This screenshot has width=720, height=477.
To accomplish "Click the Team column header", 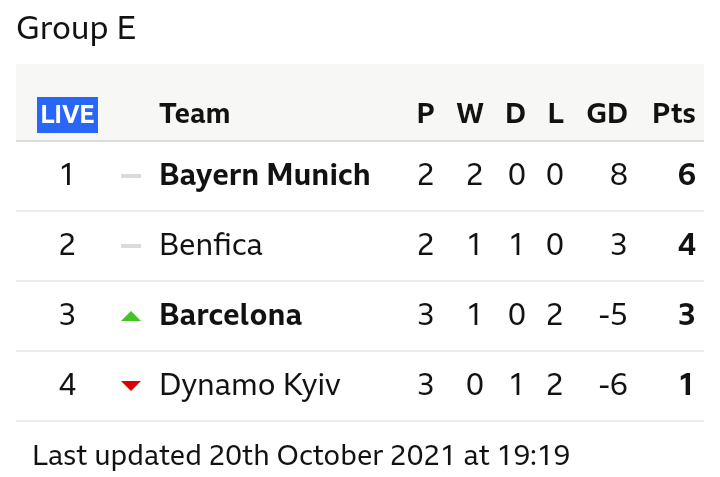I will pyautogui.click(x=194, y=113).
